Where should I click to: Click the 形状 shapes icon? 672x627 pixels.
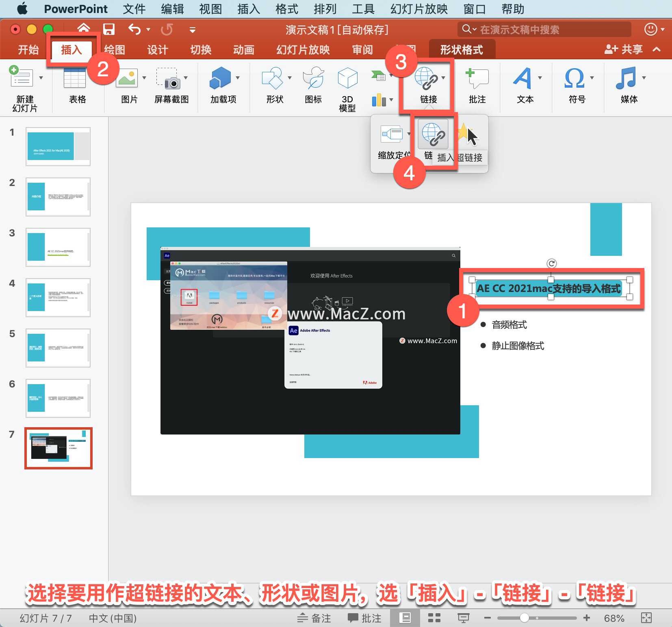pos(272,78)
